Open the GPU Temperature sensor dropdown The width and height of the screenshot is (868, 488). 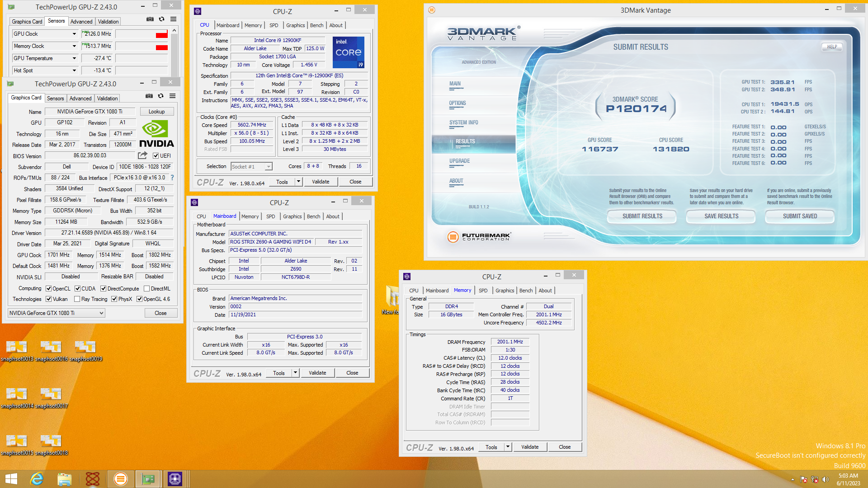click(x=74, y=58)
